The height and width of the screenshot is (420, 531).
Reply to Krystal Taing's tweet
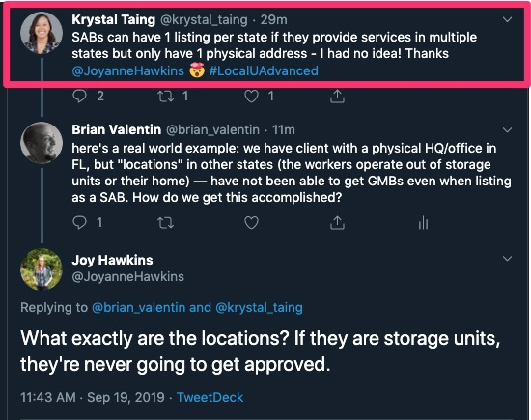[79, 97]
